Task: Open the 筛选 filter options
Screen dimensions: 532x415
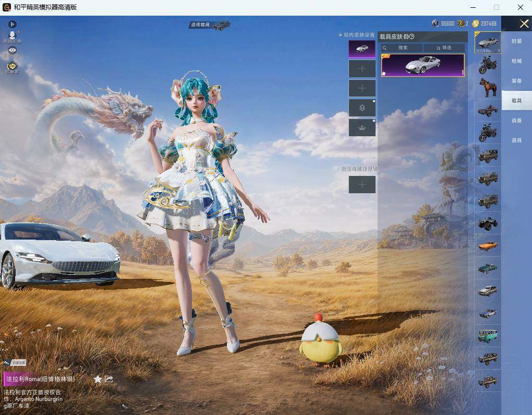Action: click(x=444, y=48)
